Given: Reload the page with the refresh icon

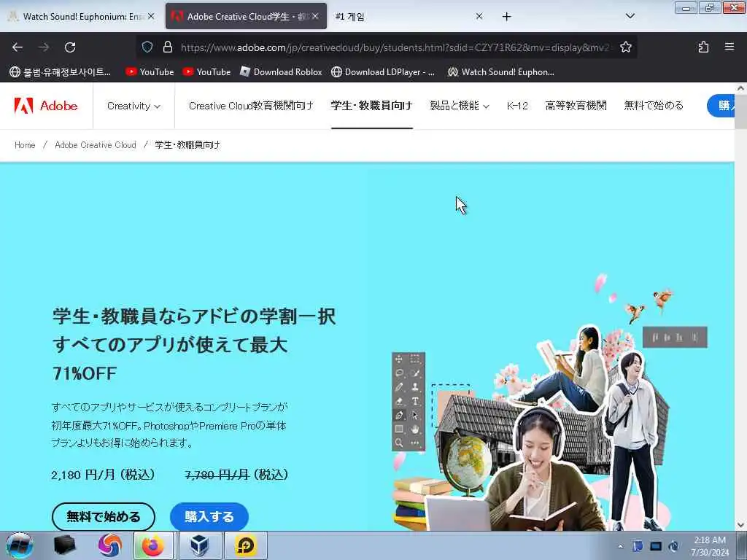Looking at the screenshot, I should click(x=70, y=47).
